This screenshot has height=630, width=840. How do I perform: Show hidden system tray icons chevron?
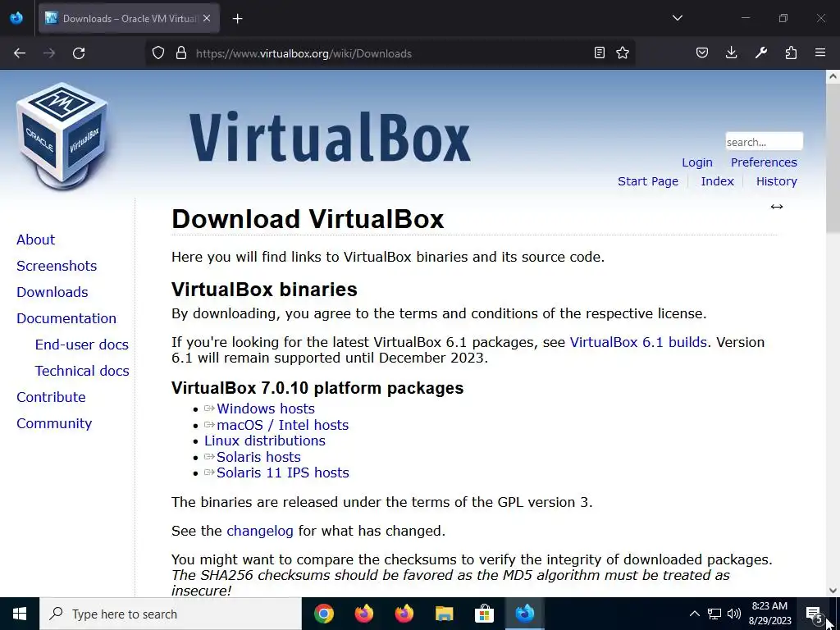click(x=694, y=614)
